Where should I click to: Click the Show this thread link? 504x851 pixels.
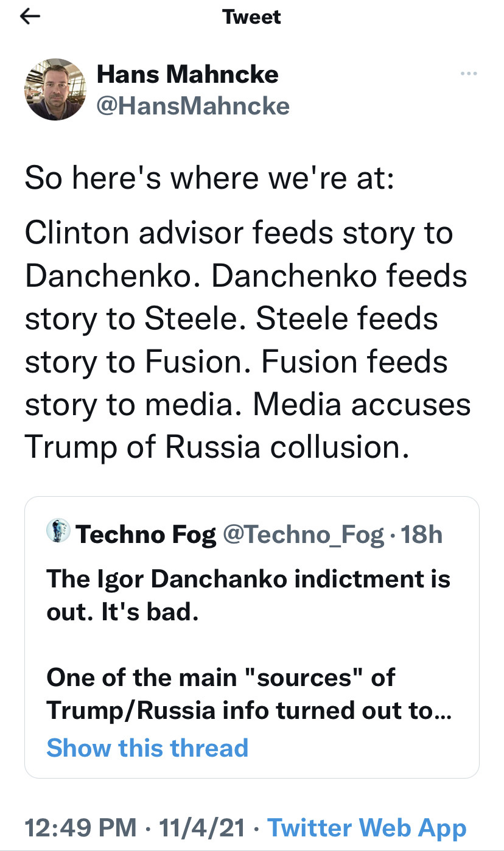coord(147,747)
